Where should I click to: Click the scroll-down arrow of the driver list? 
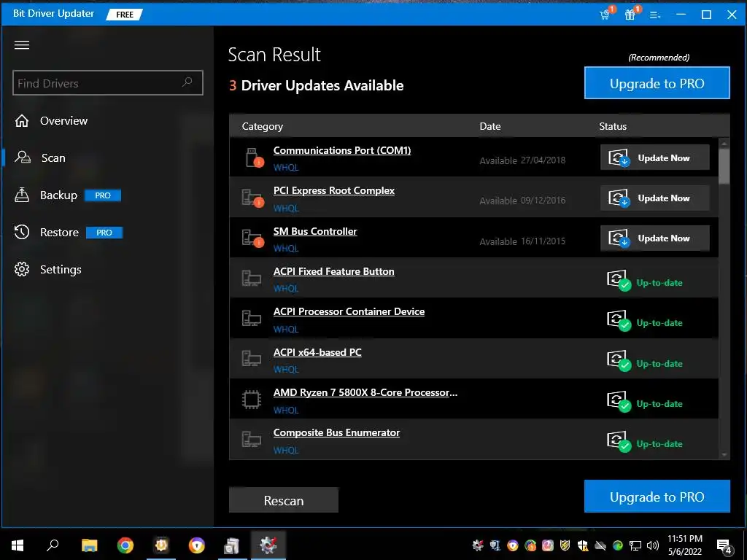tap(724, 455)
